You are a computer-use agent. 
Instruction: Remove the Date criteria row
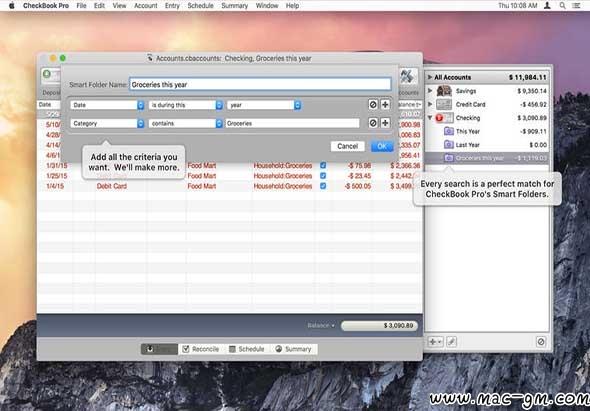[x=373, y=105]
